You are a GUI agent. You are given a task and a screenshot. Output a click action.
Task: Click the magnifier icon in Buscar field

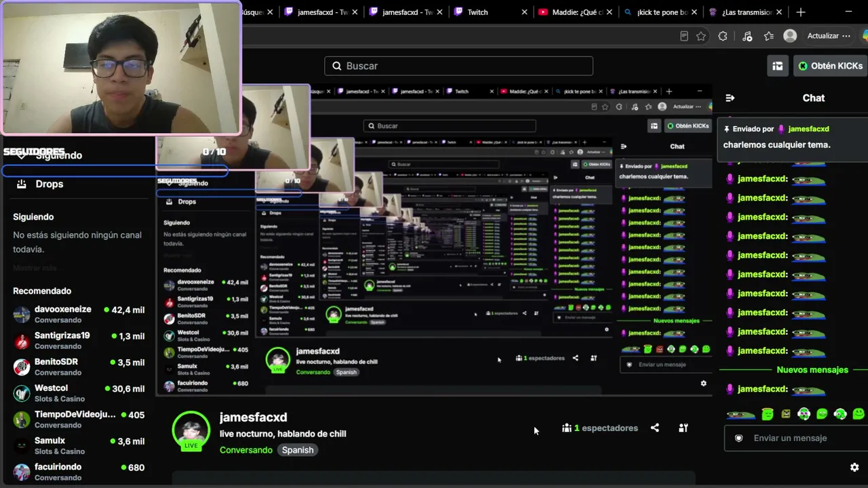point(337,66)
